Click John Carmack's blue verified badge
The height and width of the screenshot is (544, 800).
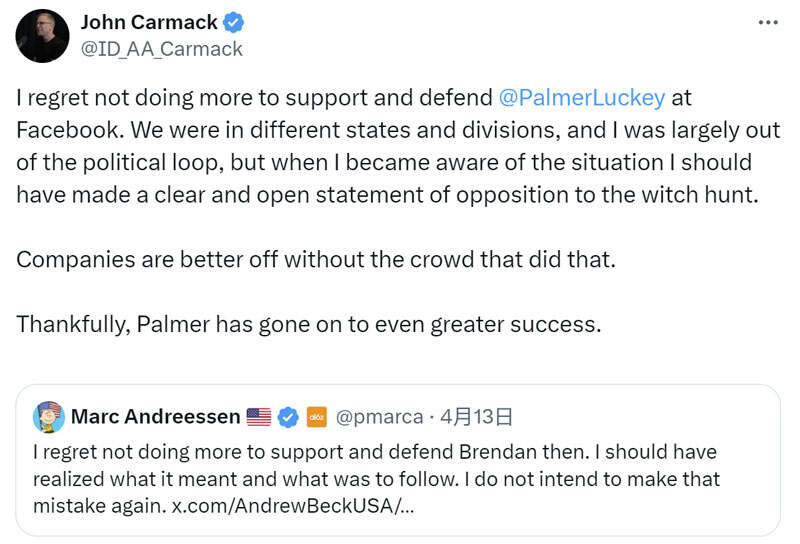click(234, 22)
